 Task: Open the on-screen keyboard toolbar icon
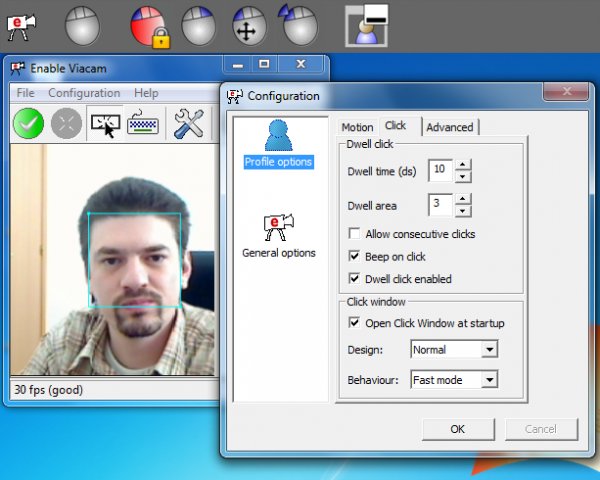(x=143, y=124)
